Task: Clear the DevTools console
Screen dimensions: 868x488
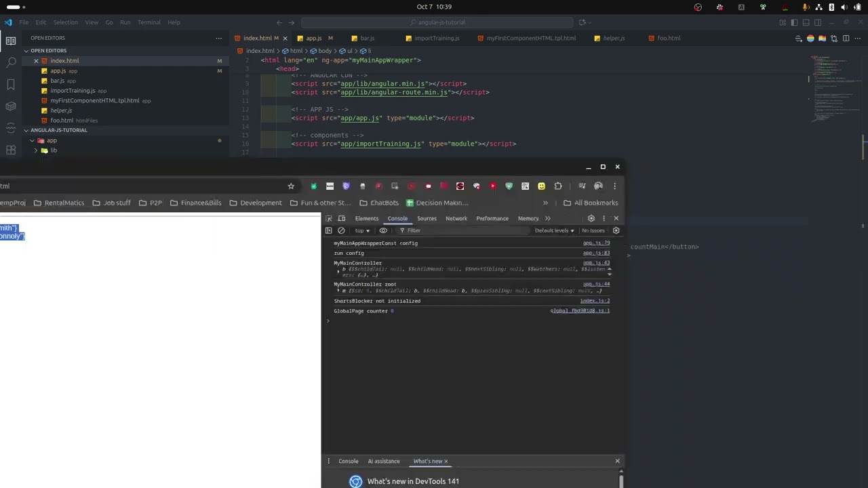Action: (341, 230)
